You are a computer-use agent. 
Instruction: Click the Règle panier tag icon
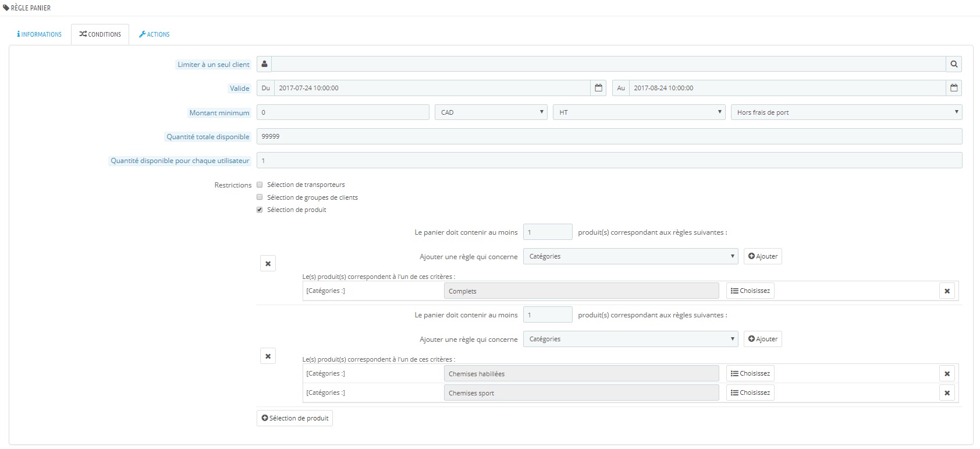(x=6, y=8)
